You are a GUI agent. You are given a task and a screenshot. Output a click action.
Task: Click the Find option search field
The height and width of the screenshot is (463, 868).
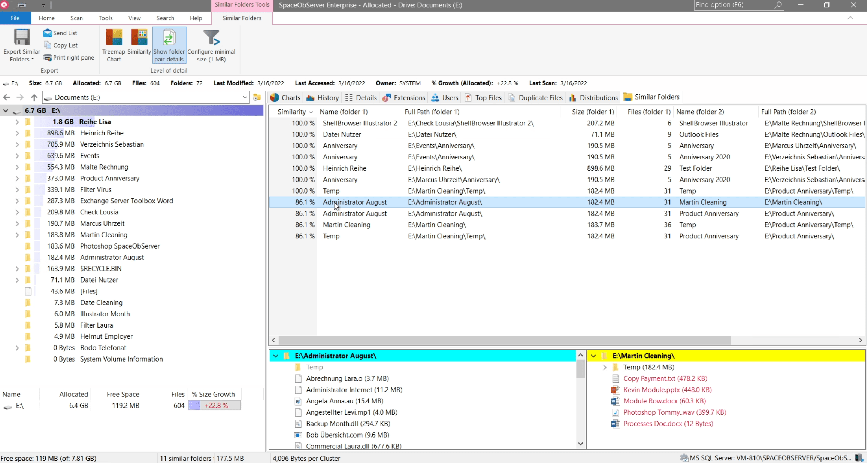click(731, 5)
